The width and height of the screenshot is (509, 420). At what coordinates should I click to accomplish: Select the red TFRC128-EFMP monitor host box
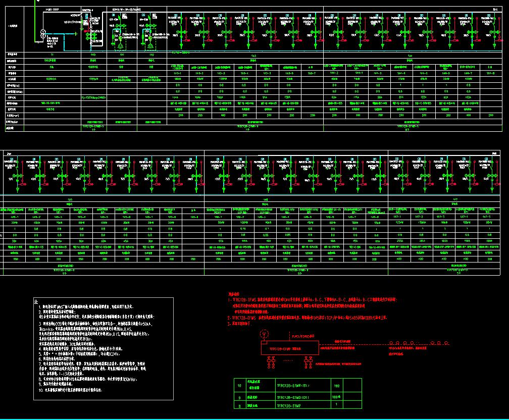[290, 348]
